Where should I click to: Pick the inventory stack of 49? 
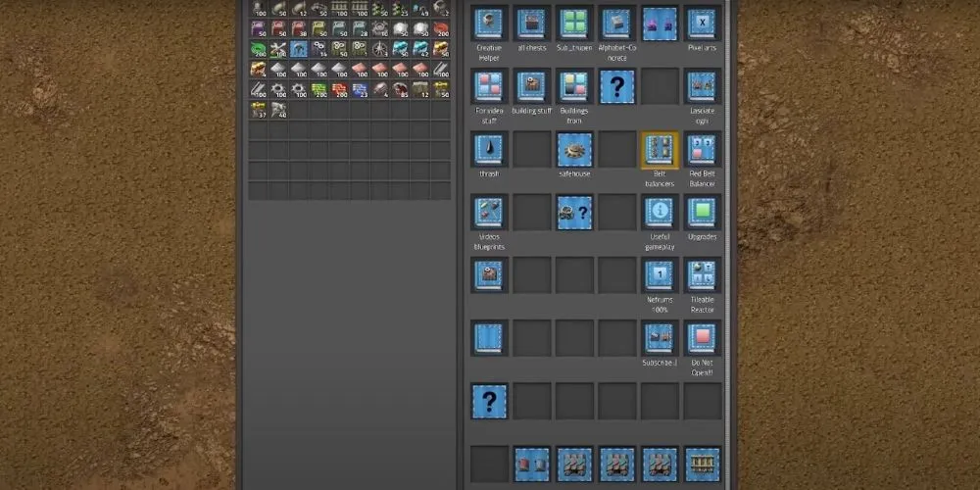420,9
